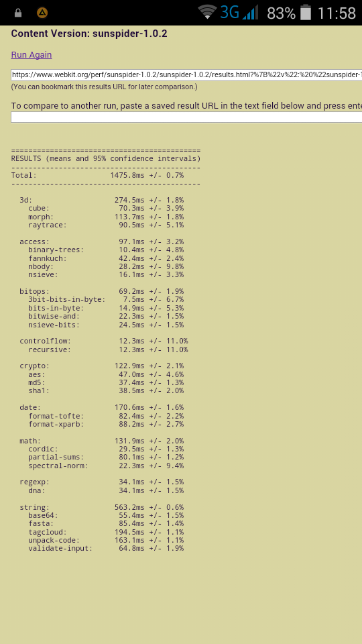Tap the battery icon
The width and height of the screenshot is (362, 644).
306,12
